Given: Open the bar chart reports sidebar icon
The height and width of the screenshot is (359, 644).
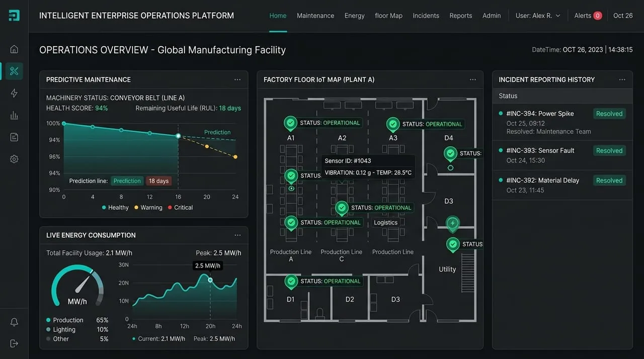Looking at the screenshot, I should point(14,115).
